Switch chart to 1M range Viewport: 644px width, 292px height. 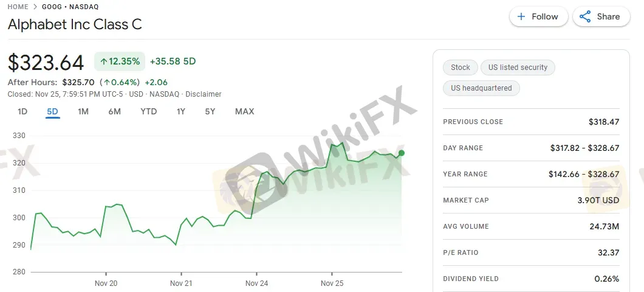(x=83, y=111)
